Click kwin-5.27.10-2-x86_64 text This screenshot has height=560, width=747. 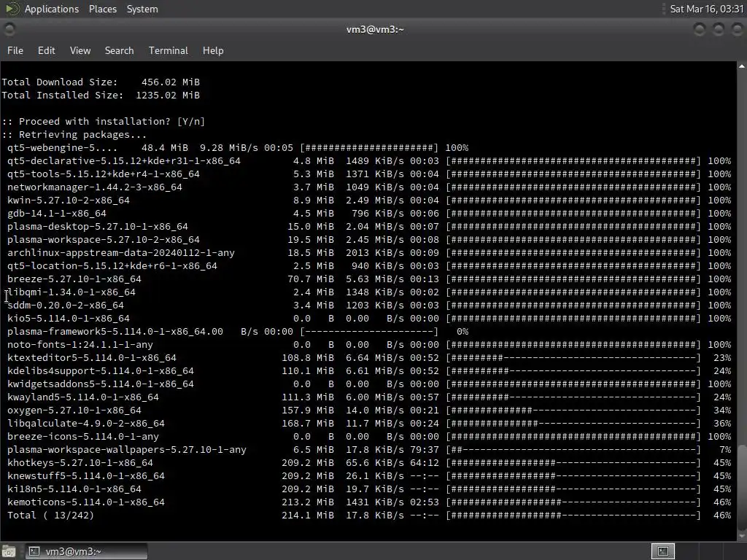[68, 201]
